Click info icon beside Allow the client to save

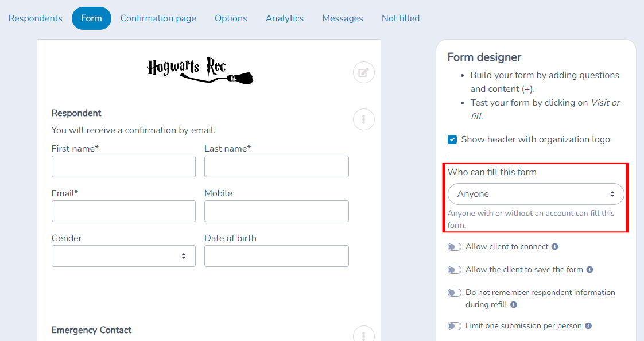coord(590,269)
